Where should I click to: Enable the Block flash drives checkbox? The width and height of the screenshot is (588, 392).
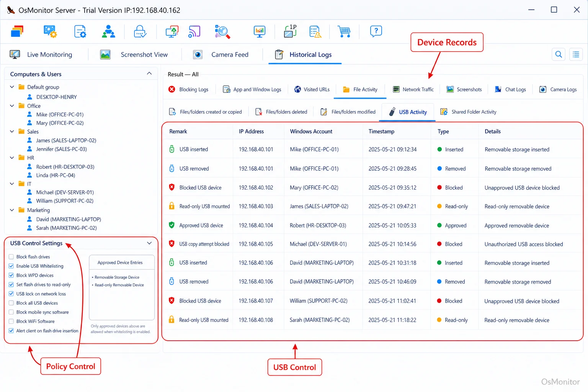(x=11, y=257)
